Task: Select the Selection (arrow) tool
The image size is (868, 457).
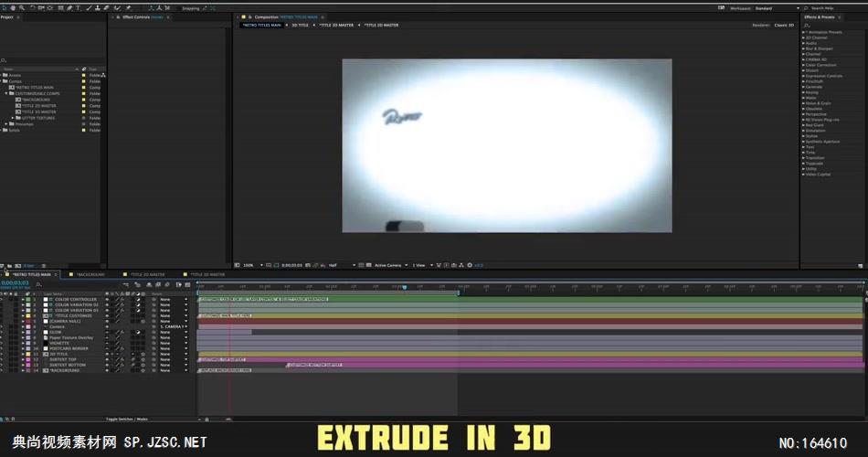Action: (x=5, y=7)
